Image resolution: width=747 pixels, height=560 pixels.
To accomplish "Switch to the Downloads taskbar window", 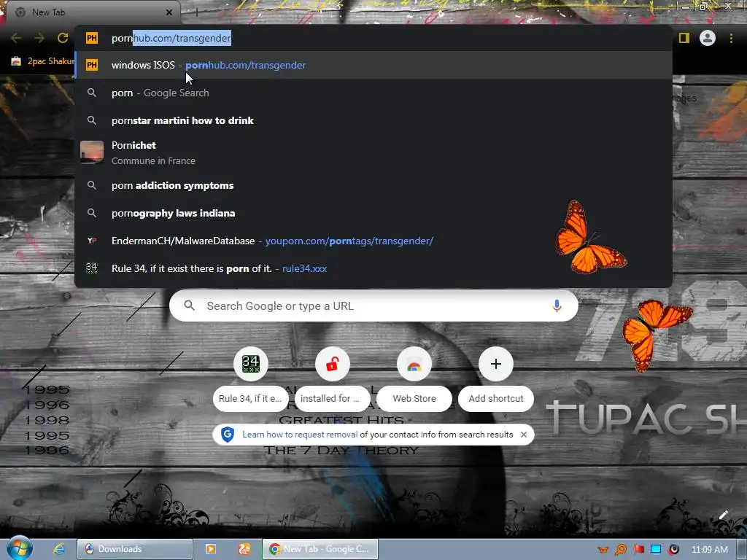I will [135, 549].
